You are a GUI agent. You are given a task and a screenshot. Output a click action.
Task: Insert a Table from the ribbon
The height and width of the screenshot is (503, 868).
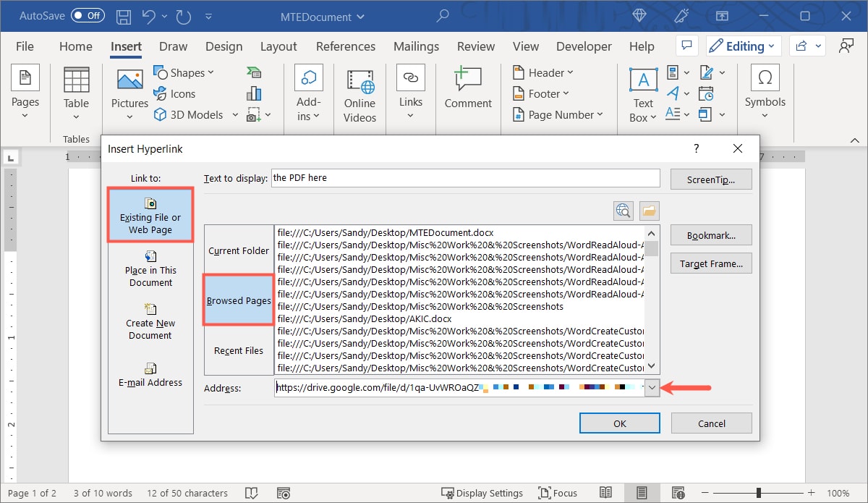75,93
